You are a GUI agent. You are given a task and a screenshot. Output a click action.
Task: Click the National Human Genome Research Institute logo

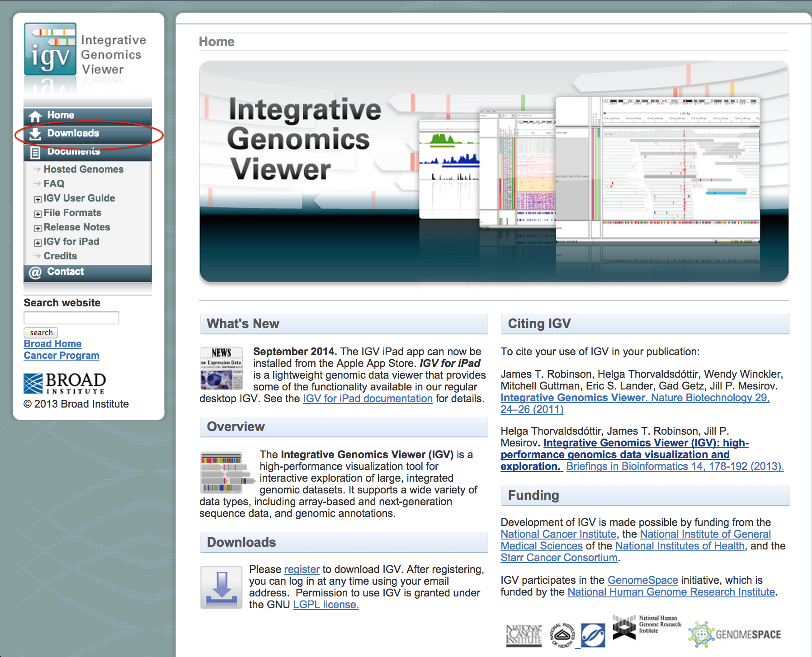coord(647,627)
